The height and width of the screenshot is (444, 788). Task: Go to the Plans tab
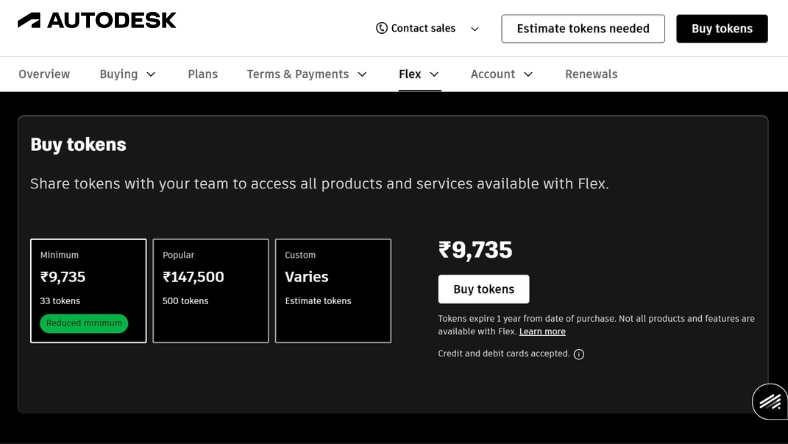click(x=203, y=74)
